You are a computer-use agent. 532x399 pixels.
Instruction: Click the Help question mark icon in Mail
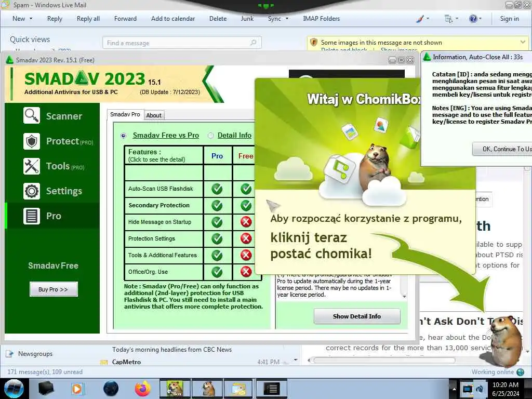click(x=473, y=19)
